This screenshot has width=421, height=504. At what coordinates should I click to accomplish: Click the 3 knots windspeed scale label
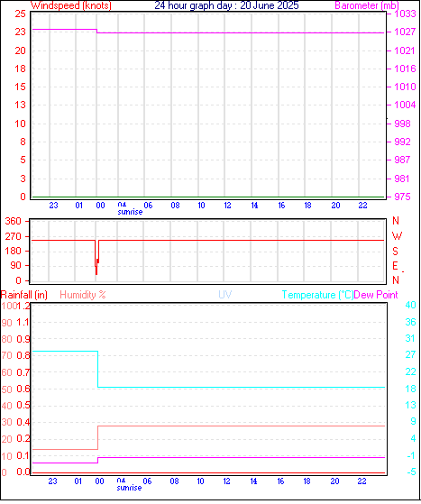(x=23, y=179)
